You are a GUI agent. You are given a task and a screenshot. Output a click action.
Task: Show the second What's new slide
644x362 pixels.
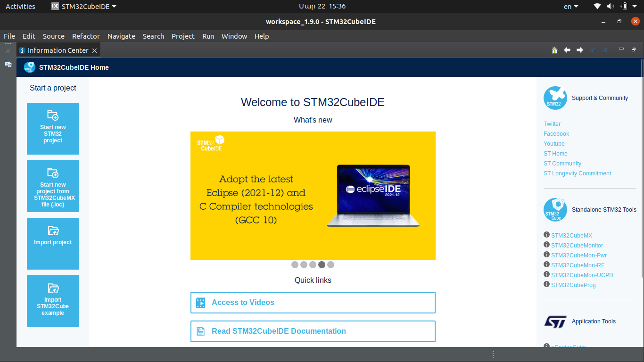(x=304, y=265)
